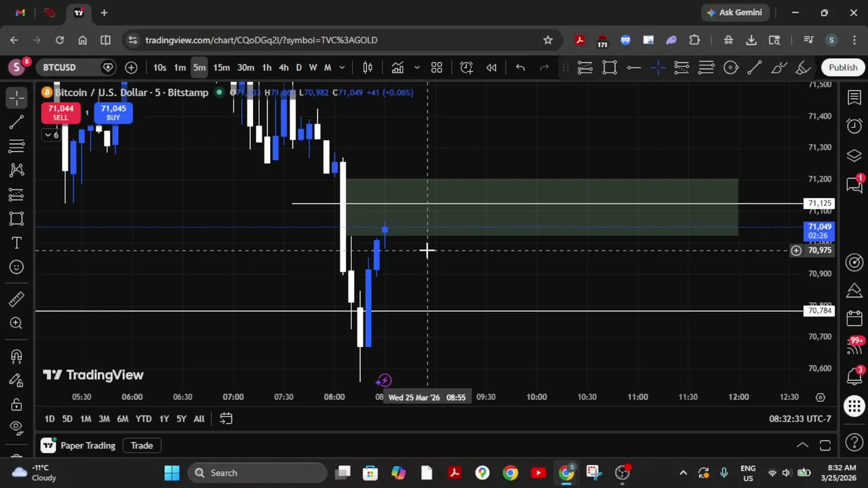This screenshot has width=868, height=488.
Task: Open the forecasting and measurement tools
Action: pyautogui.click(x=17, y=195)
